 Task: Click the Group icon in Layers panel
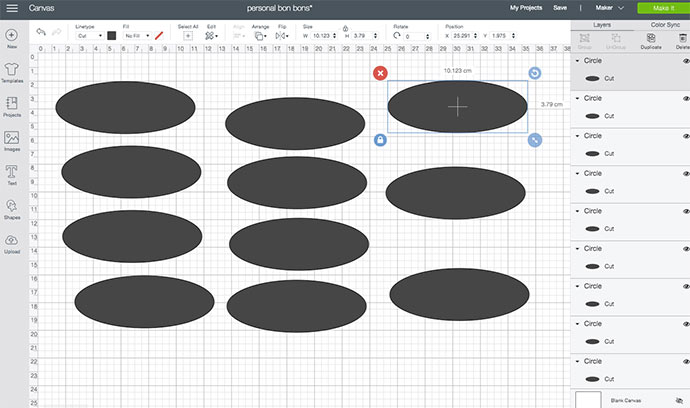[x=584, y=38]
